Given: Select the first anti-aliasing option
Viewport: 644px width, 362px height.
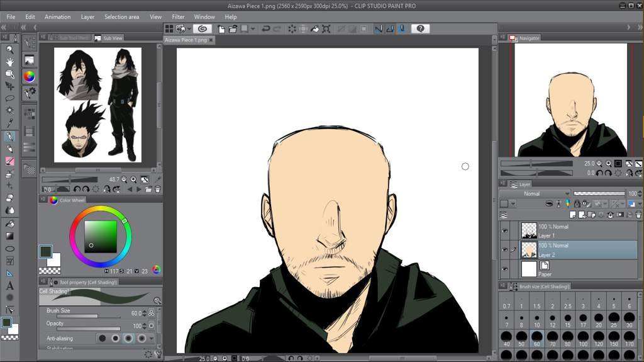Looking at the screenshot, I should coord(103,338).
